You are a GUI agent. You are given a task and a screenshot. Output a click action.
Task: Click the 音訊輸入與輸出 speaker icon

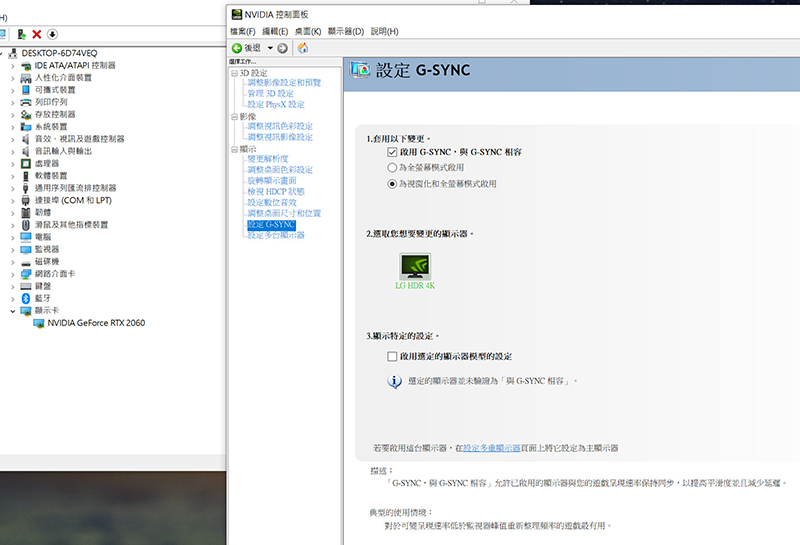tap(26, 152)
